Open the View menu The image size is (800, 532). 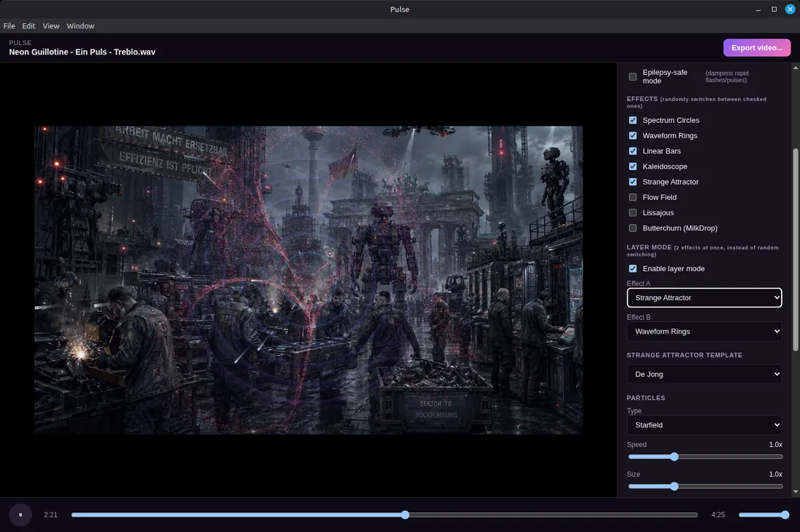pyautogui.click(x=51, y=26)
